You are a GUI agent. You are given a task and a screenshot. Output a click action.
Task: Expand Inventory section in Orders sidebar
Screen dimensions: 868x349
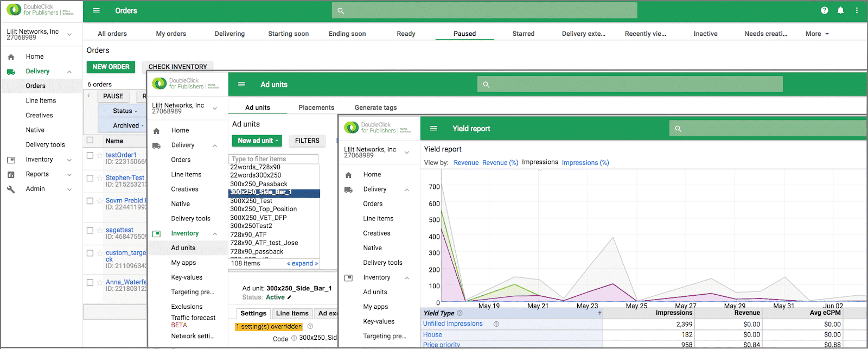coord(69,160)
